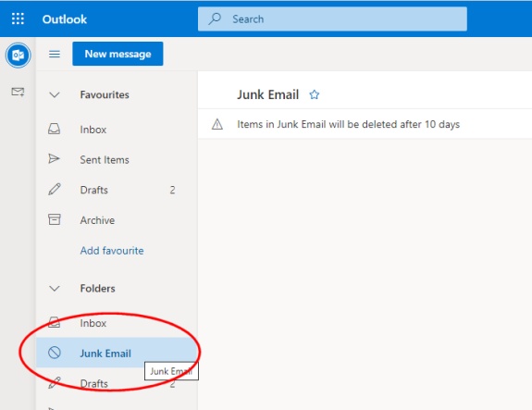
Task: Click the warning triangle icon in junk notice
Action: 217,124
